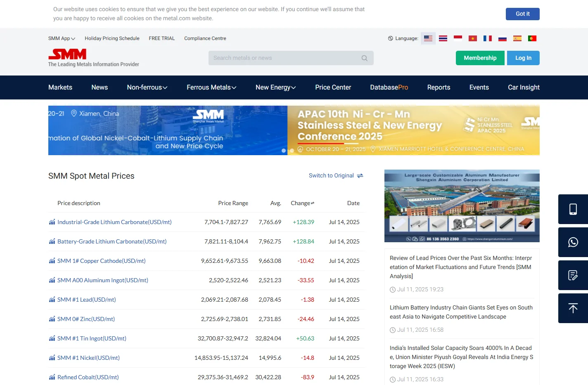Select the French flag language icon
The image size is (588, 385).
(x=488, y=38)
